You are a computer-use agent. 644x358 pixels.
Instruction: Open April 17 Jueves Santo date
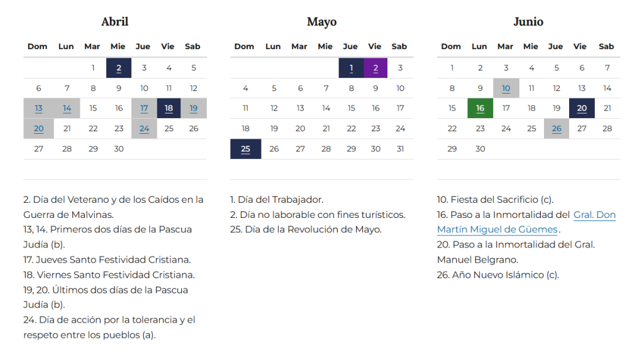coord(144,108)
